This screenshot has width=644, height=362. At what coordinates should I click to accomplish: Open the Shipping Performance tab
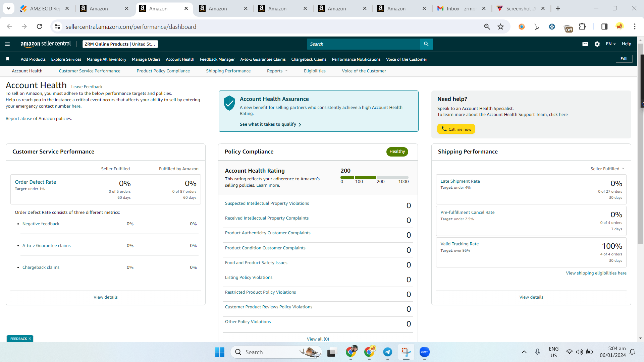pyautogui.click(x=228, y=71)
